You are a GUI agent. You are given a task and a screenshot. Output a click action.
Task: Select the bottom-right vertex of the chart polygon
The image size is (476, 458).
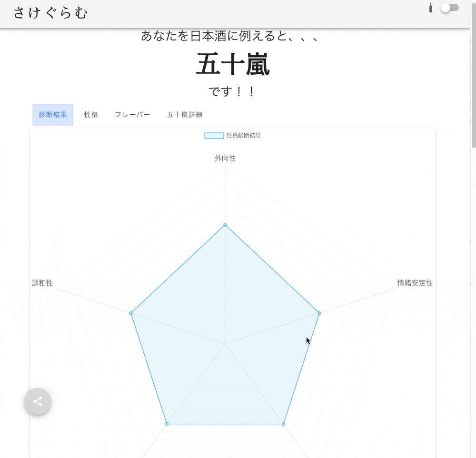(x=283, y=423)
